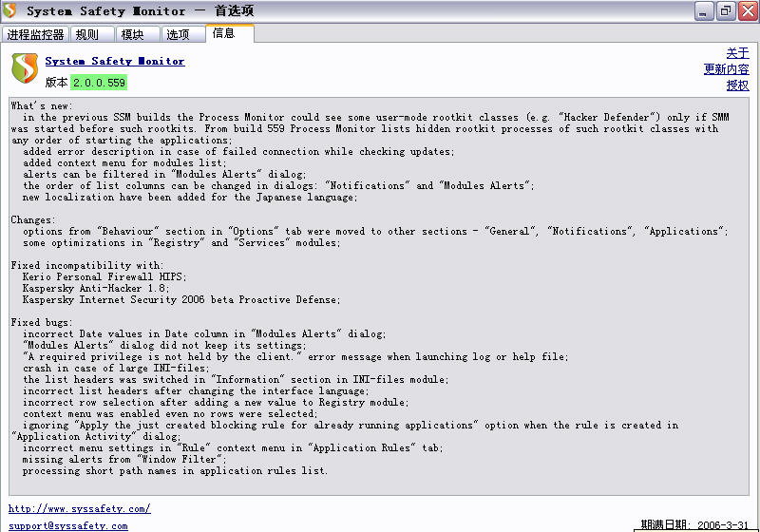Image resolution: width=760 pixels, height=532 pixels.
Task: Close the System Safety Monitor window
Action: (x=748, y=11)
